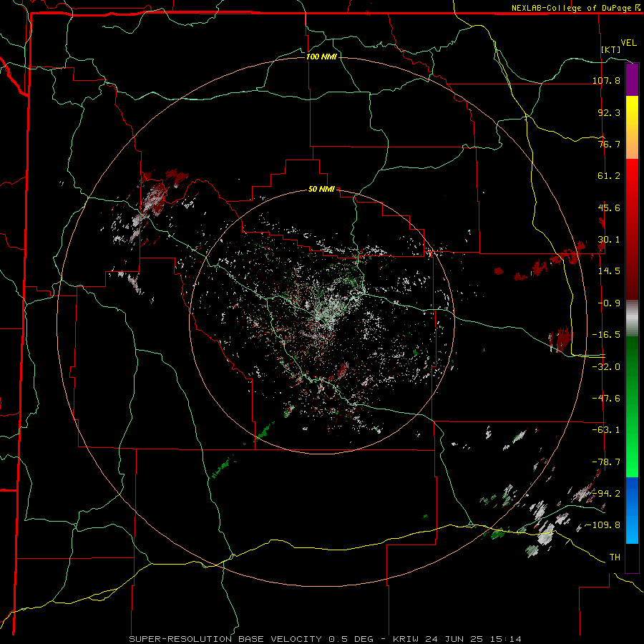The width and height of the screenshot is (644, 644).
Task: Click the -109.8 legend value
Action: pyautogui.click(x=604, y=525)
